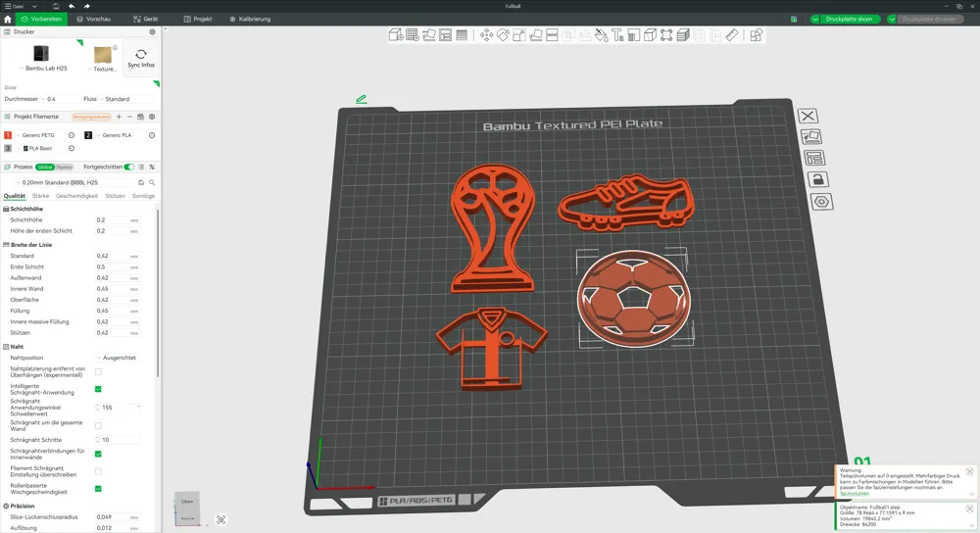
Task: Lock the current plate
Action: point(817,180)
